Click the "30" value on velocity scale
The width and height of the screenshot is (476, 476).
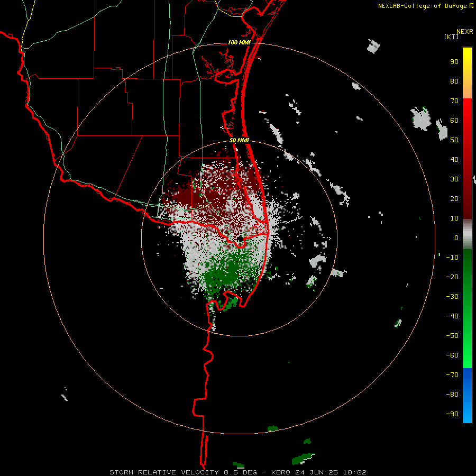coord(454,179)
